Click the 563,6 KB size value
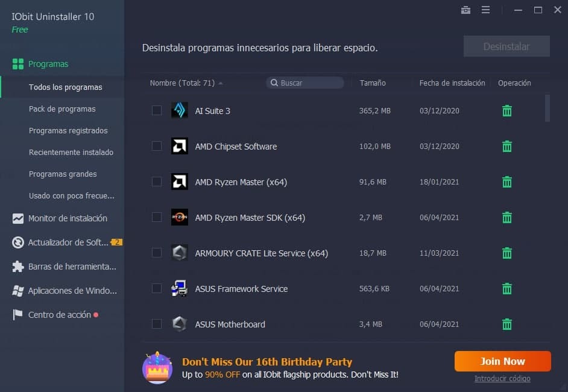The width and height of the screenshot is (568, 392). 374,288
